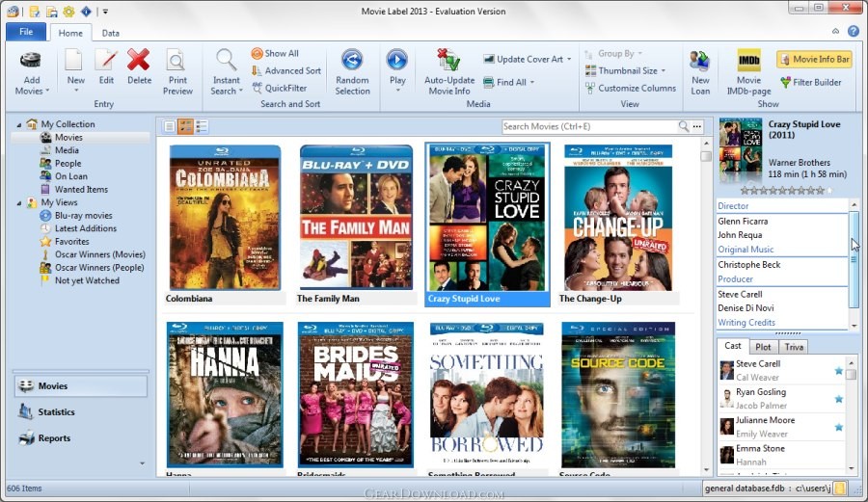Viewport: 868px width, 502px height.
Task: Open the Latest Additions view
Action: point(85,227)
